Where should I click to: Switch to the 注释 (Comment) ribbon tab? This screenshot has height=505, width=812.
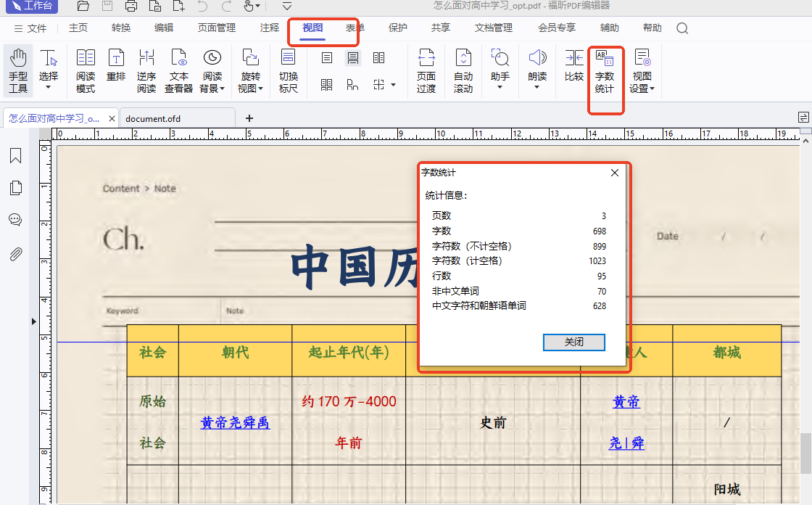(270, 28)
